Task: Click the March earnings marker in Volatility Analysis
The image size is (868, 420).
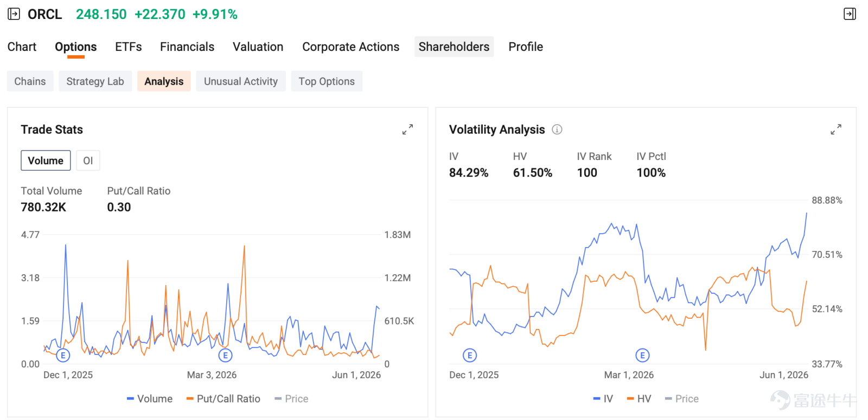Action: [642, 356]
